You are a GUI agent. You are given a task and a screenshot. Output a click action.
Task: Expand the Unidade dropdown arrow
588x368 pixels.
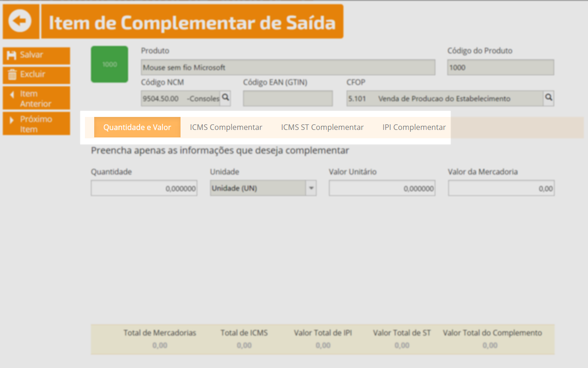[x=311, y=188]
